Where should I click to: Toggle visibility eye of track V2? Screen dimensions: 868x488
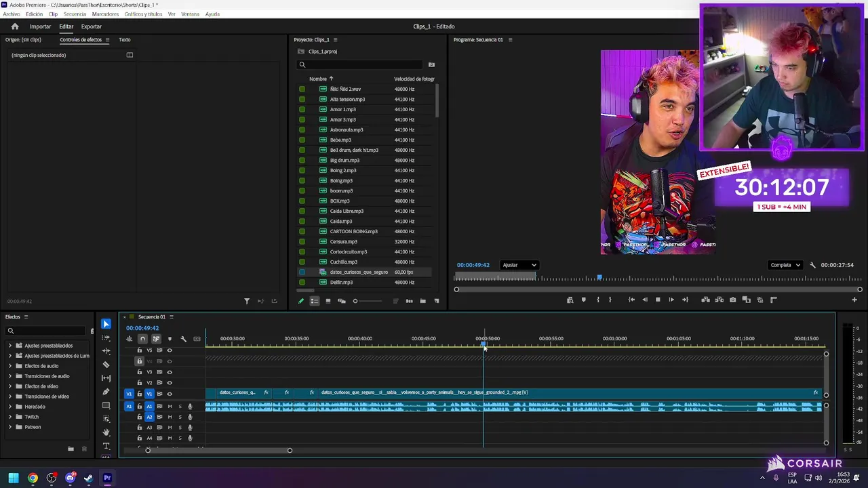pos(170,382)
